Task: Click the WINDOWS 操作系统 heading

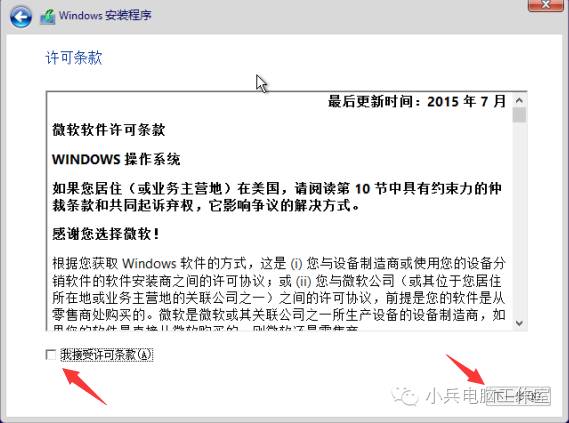Action: 116,159
